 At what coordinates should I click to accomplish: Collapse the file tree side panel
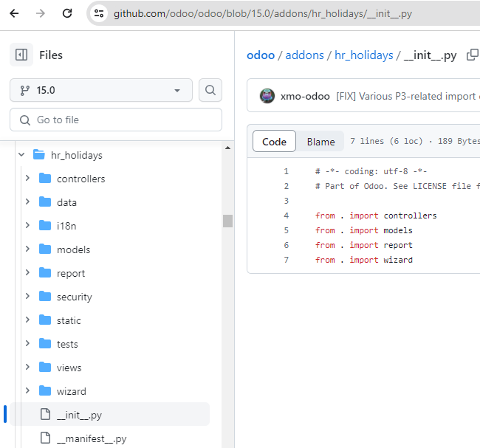[x=21, y=55]
